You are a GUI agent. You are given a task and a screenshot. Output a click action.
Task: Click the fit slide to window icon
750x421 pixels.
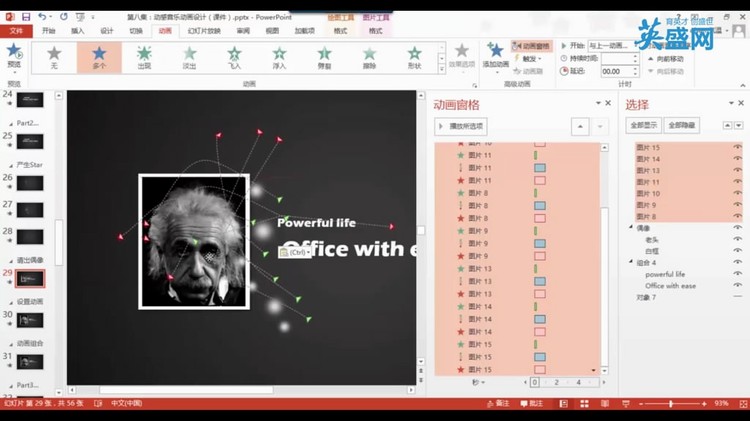click(x=743, y=404)
